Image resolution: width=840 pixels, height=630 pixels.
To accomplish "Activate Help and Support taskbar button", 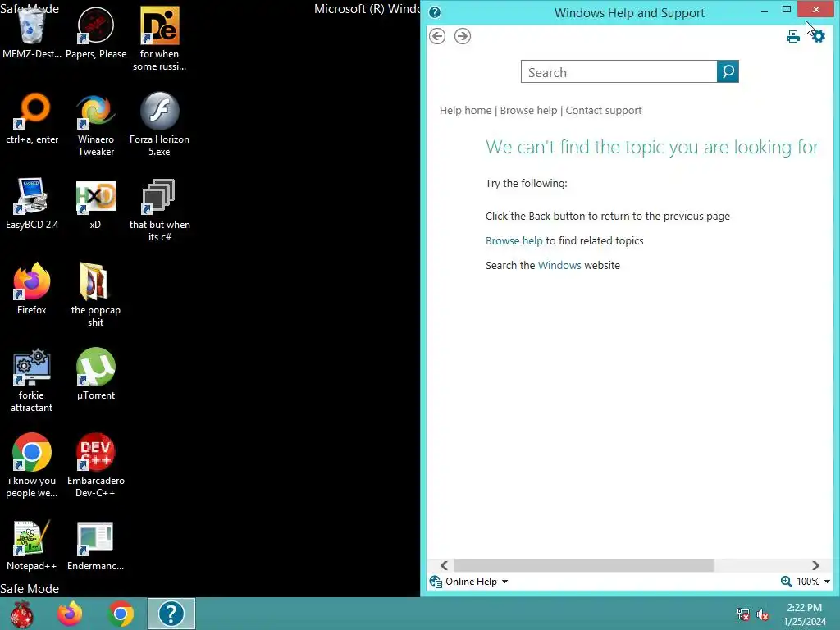I will pyautogui.click(x=171, y=614).
